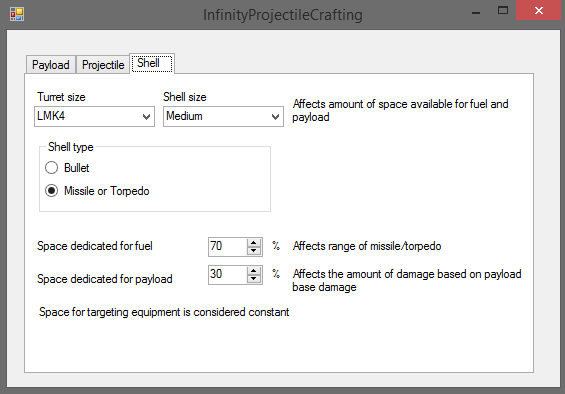Image resolution: width=565 pixels, height=394 pixels.
Task: Click the payload percentage input field
Action: (228, 275)
